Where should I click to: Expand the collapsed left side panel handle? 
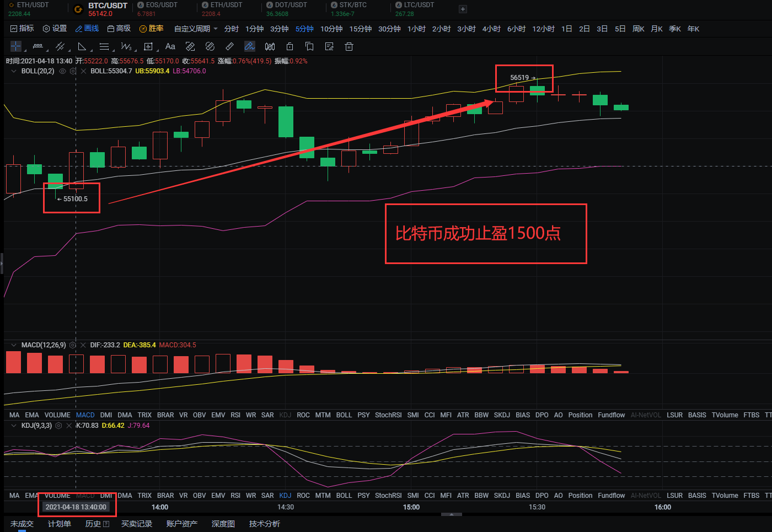coord(2,264)
